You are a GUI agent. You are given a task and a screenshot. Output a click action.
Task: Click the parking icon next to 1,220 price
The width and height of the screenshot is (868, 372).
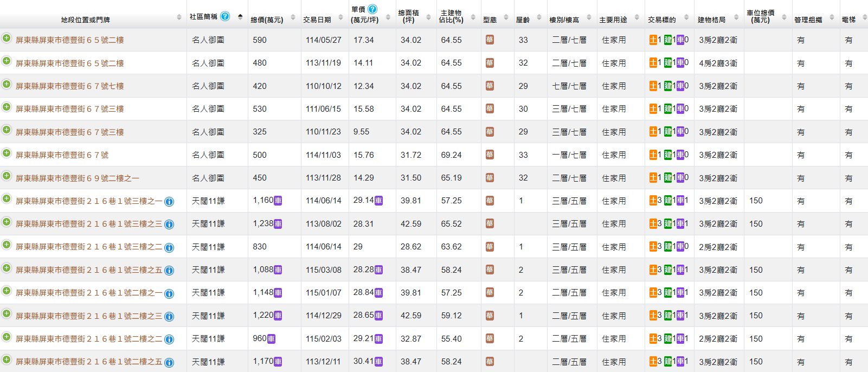[278, 316]
